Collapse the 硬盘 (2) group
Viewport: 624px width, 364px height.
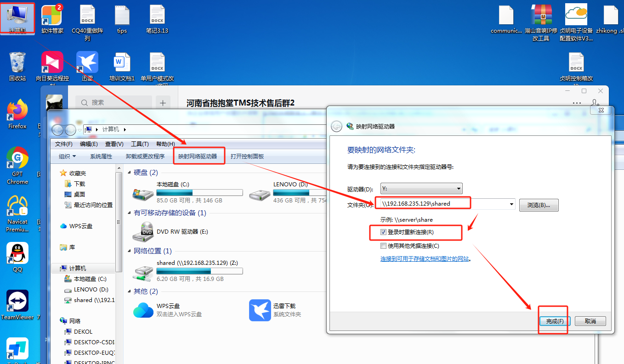(130, 173)
